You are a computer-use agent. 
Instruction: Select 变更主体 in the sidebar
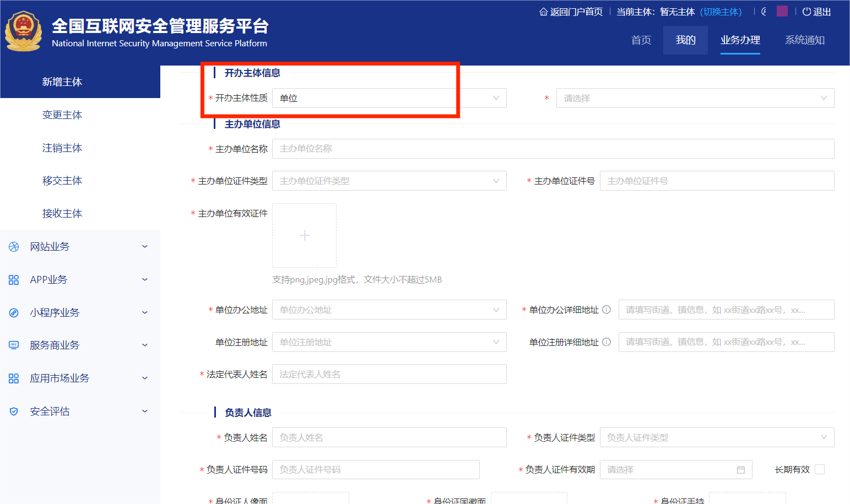[62, 115]
